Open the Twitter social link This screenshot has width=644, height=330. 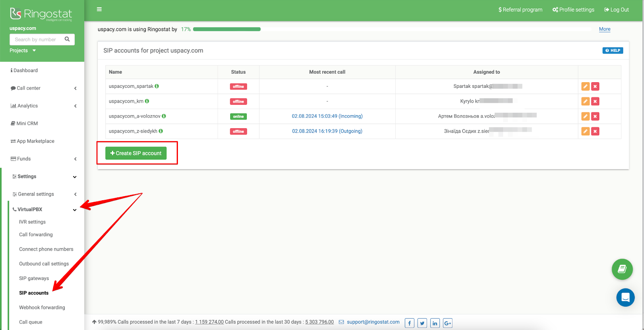(x=422, y=323)
